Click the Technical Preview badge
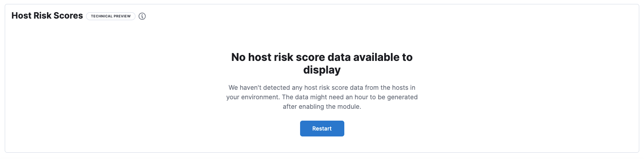Image resolution: width=644 pixels, height=159 pixels. (x=111, y=16)
